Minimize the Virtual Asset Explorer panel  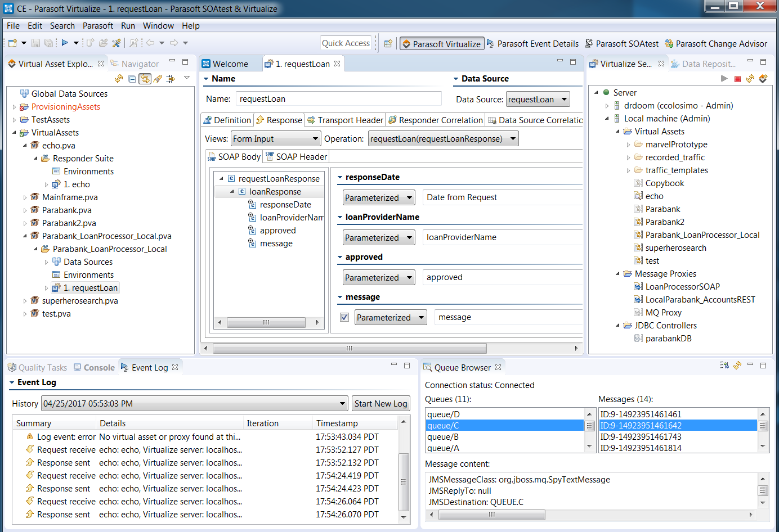[x=172, y=61]
